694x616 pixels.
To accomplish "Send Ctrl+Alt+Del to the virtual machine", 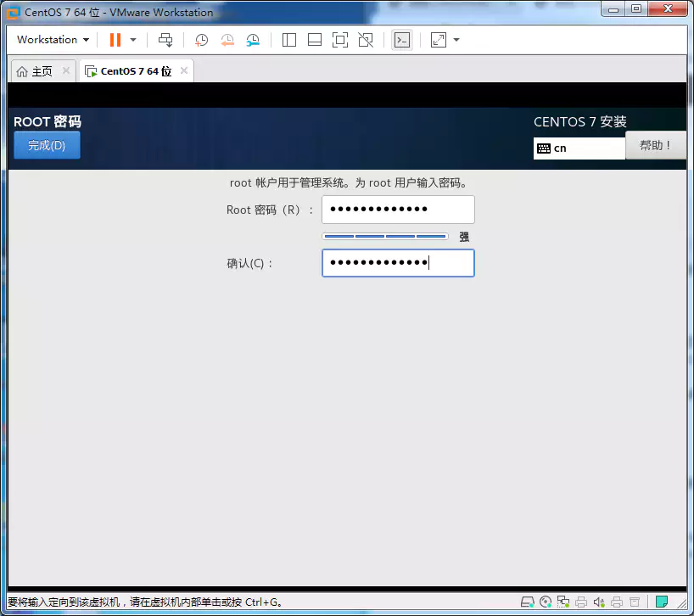I will click(165, 40).
